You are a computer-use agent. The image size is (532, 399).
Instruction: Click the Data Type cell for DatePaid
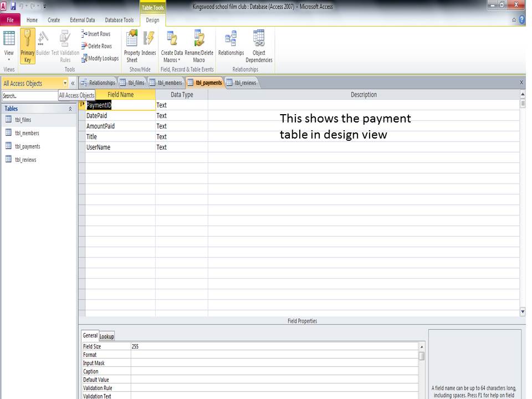(182, 116)
